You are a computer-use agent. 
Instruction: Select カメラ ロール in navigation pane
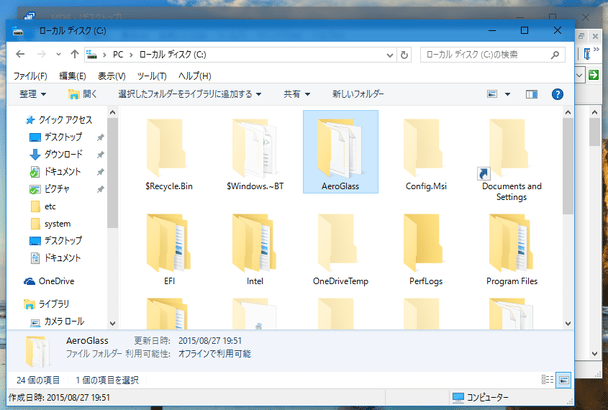(x=57, y=322)
